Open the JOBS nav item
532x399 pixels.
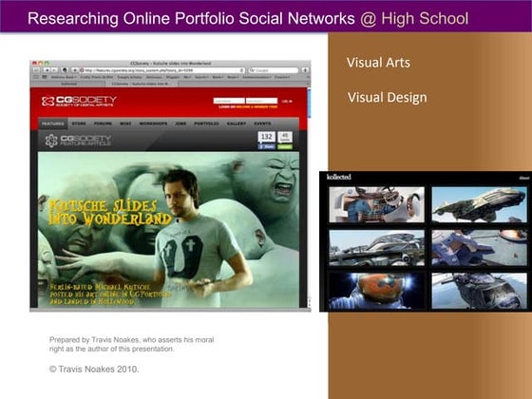(x=180, y=123)
